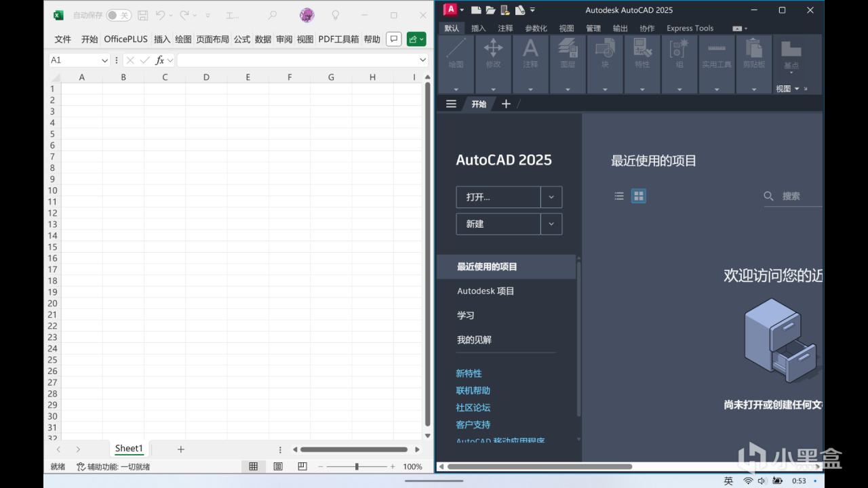Image resolution: width=868 pixels, height=488 pixels.
Task: Customize the AutoCAD quick access toolbar dropdown
Action: coord(533,9)
